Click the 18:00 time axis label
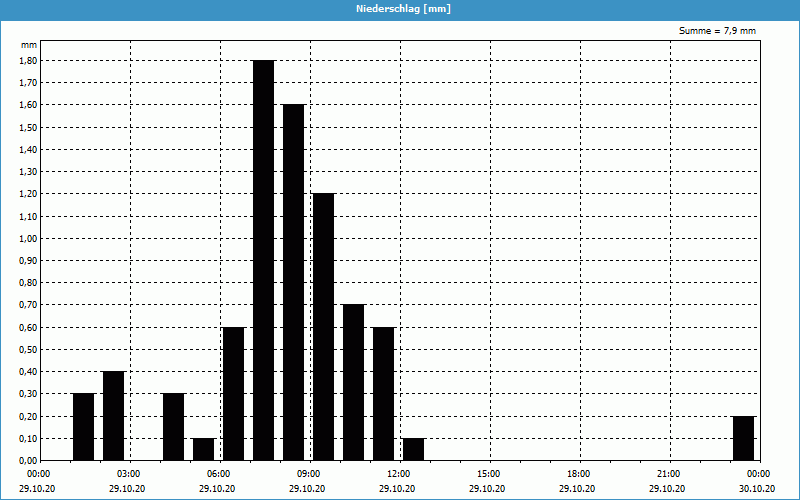The image size is (800, 500). point(578,473)
